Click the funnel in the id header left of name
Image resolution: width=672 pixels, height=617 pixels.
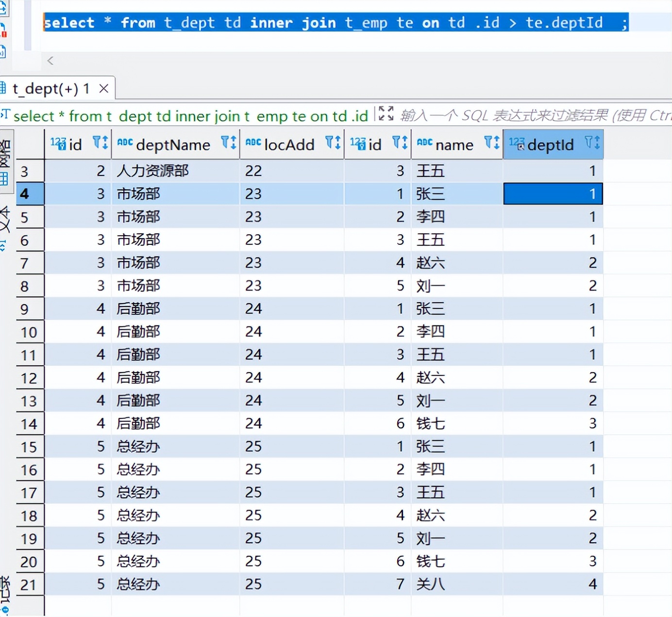396,142
